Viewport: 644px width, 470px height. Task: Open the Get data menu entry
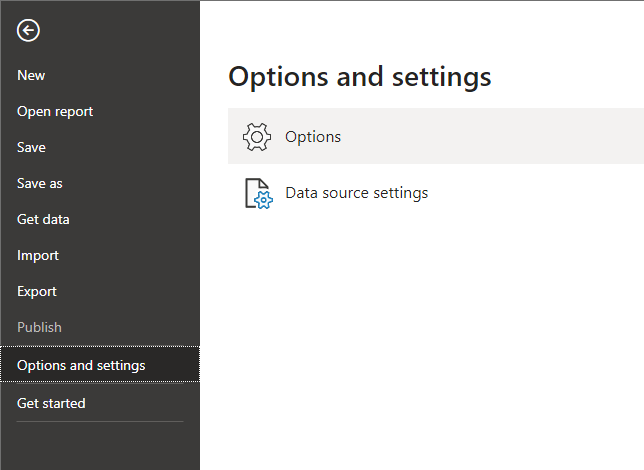43,219
